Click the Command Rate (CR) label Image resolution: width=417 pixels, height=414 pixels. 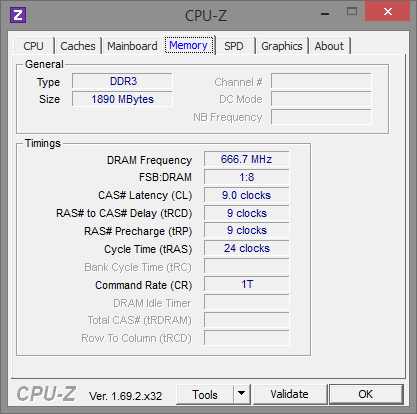[x=144, y=285]
